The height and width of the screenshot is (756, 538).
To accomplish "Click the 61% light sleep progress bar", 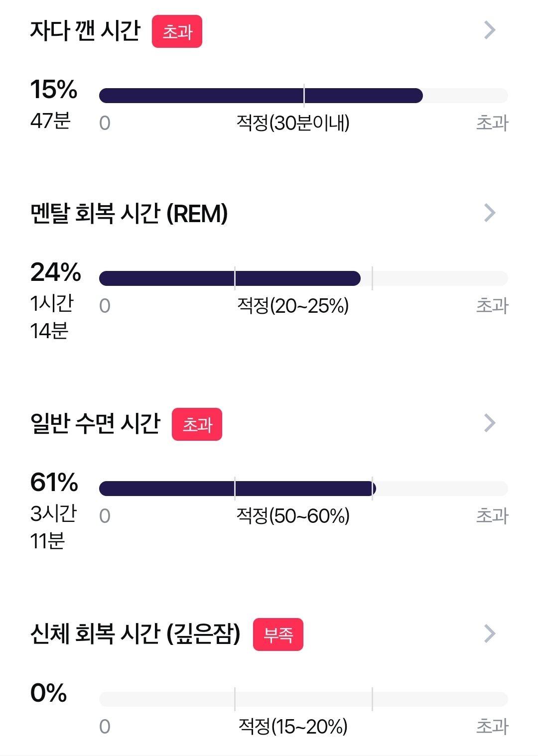I will pyautogui.click(x=303, y=489).
